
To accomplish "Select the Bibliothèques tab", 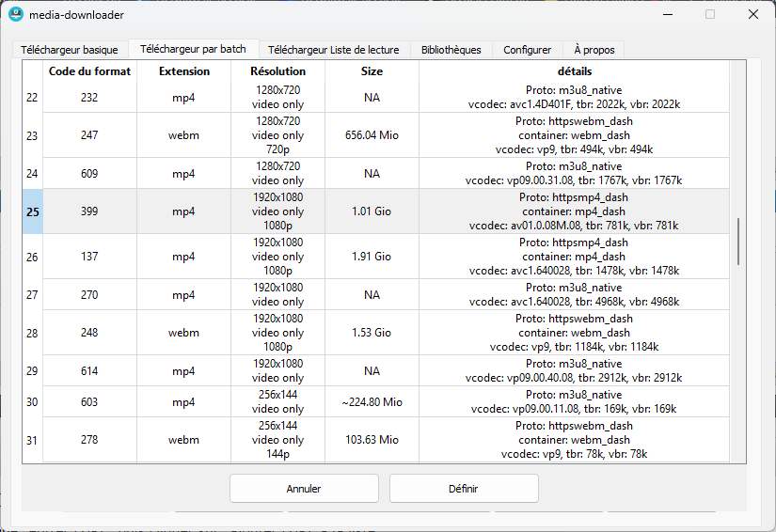I will pos(451,50).
